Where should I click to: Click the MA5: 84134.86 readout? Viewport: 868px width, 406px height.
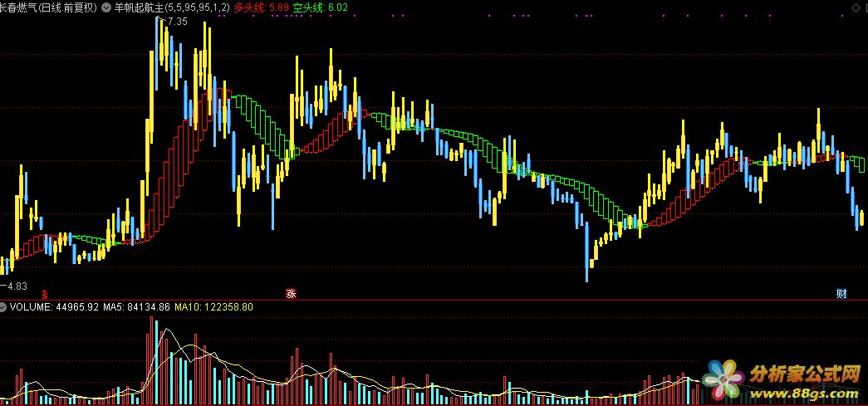point(136,307)
